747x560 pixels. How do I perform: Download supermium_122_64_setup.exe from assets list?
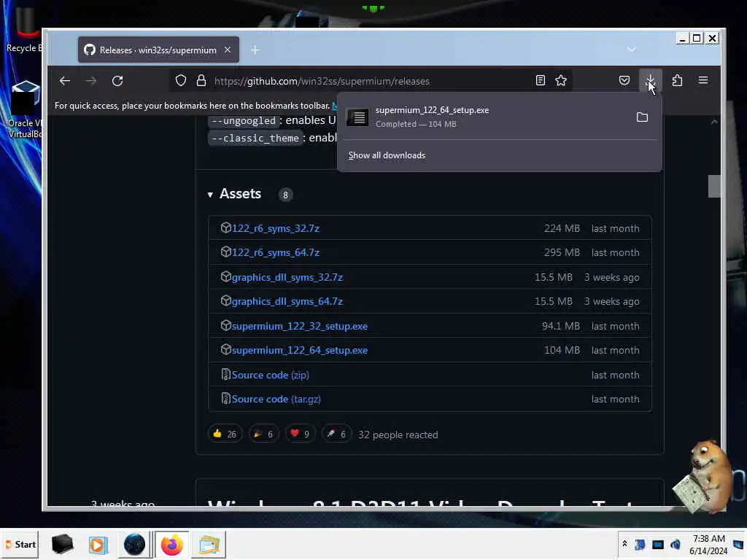(x=300, y=351)
